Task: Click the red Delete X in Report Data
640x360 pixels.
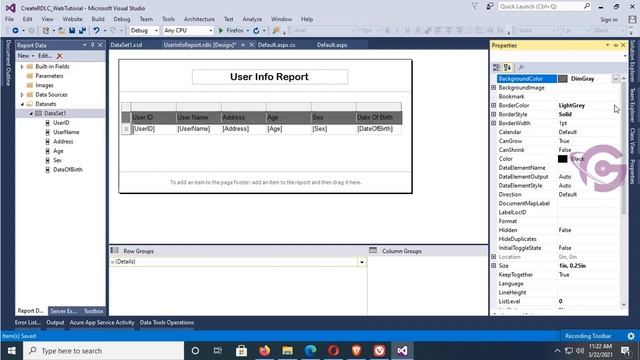Action: (60, 56)
